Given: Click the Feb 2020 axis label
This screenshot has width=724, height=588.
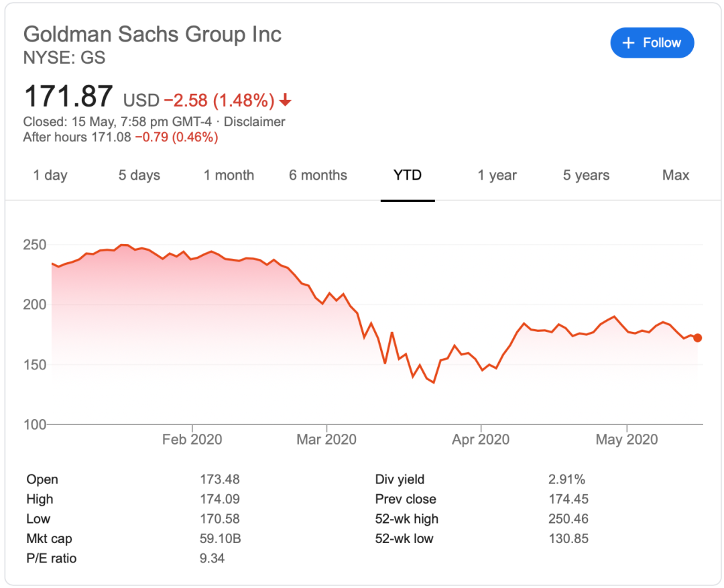Looking at the screenshot, I should click(192, 440).
